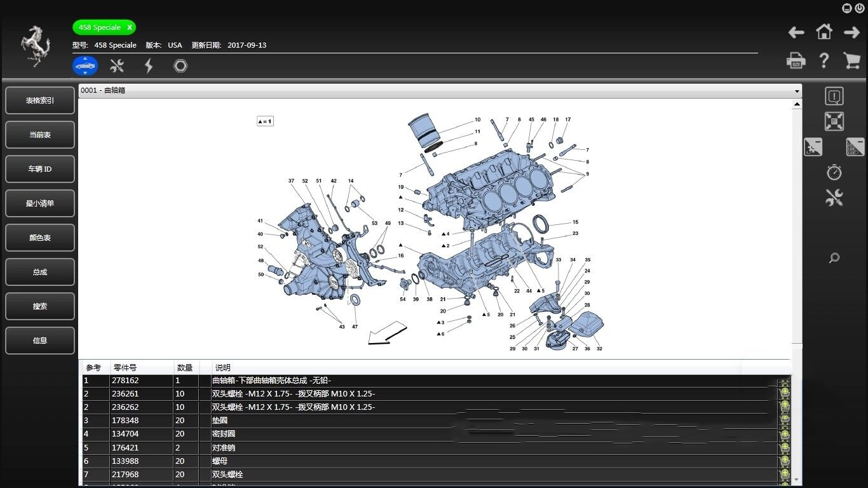This screenshot has width=868, height=488.
Task: Click the 信息 sidebar button
Action: click(x=40, y=341)
